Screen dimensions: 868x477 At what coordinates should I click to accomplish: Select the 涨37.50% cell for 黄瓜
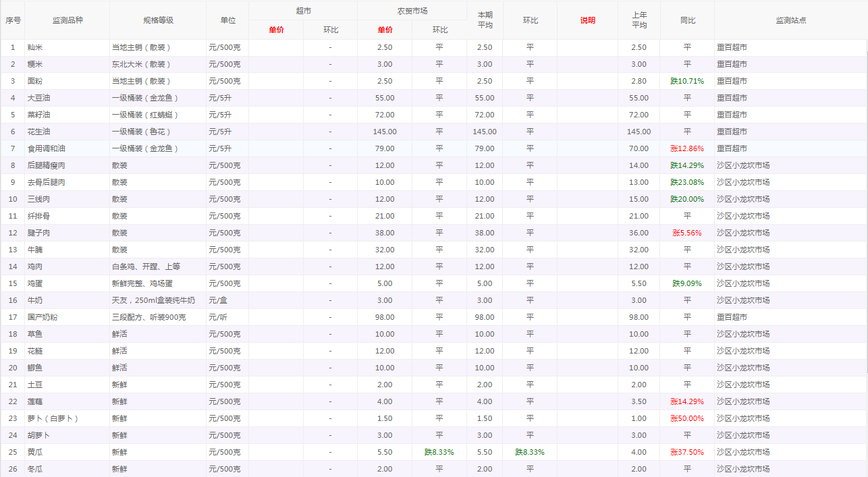click(x=687, y=452)
